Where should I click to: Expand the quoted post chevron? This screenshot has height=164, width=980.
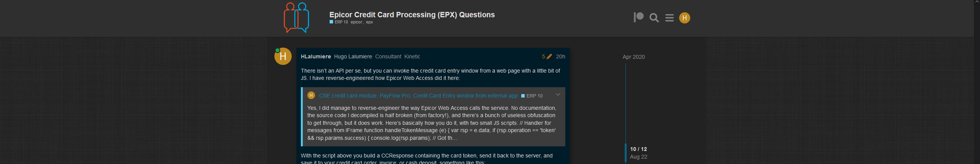(558, 94)
